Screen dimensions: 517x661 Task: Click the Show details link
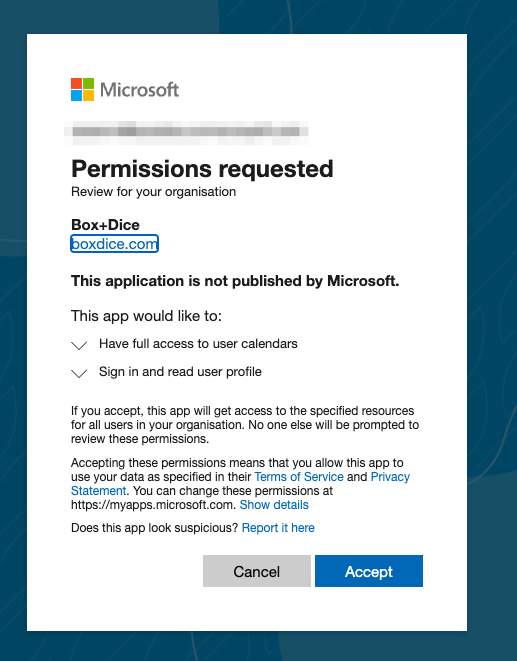(x=274, y=505)
